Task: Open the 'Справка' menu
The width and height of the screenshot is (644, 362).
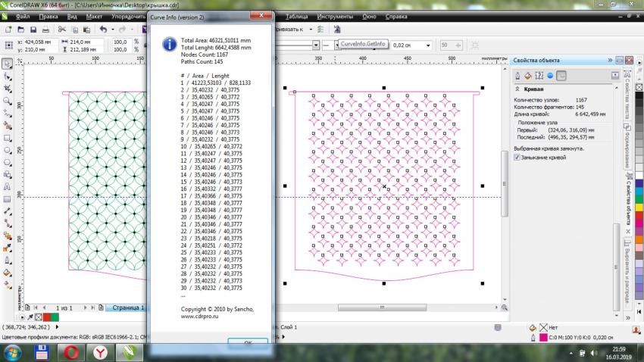Action: 395,15
